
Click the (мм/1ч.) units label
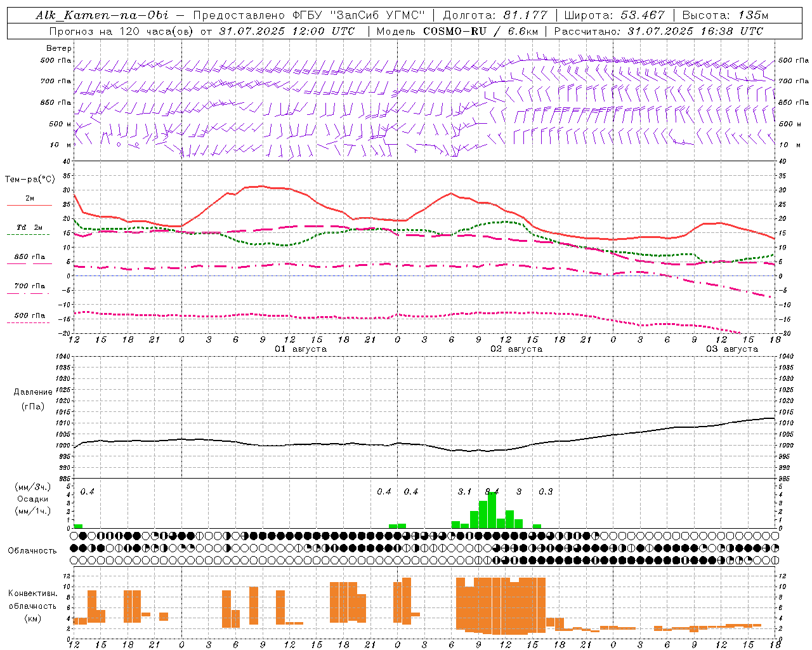pyautogui.click(x=33, y=511)
